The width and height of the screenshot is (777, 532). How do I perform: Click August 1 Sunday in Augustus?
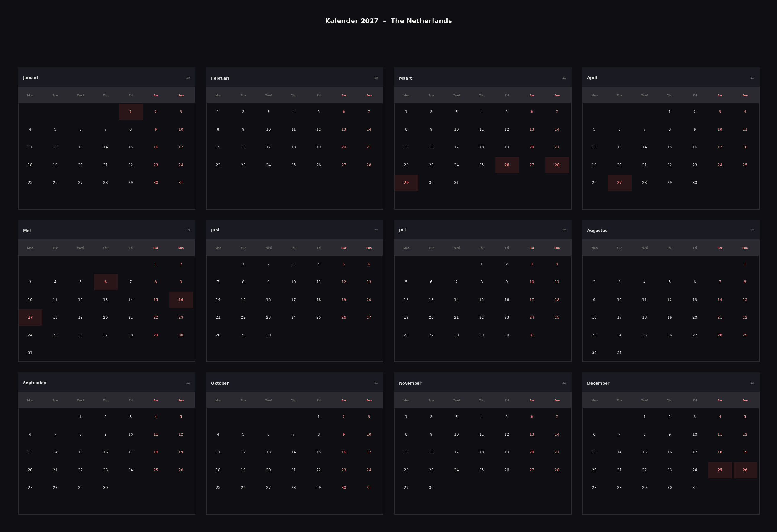click(745, 264)
